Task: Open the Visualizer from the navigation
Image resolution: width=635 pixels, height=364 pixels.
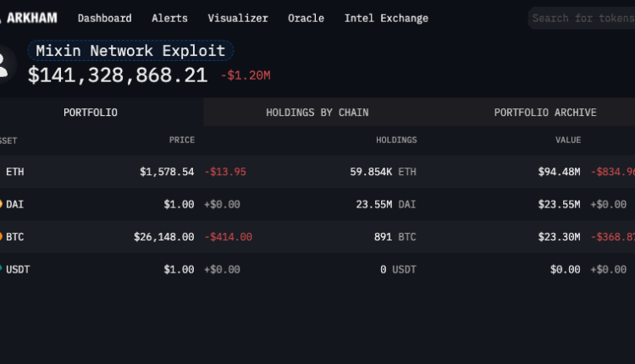Action: [x=238, y=18]
